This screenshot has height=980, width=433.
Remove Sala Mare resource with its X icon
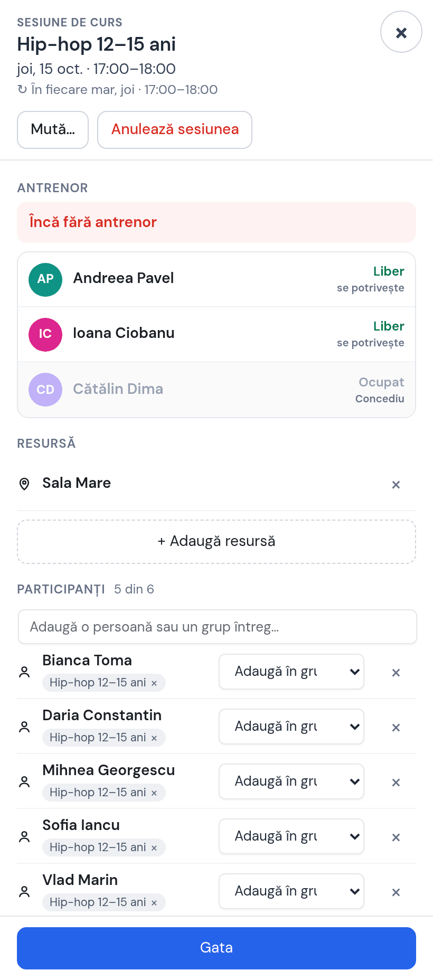(396, 484)
